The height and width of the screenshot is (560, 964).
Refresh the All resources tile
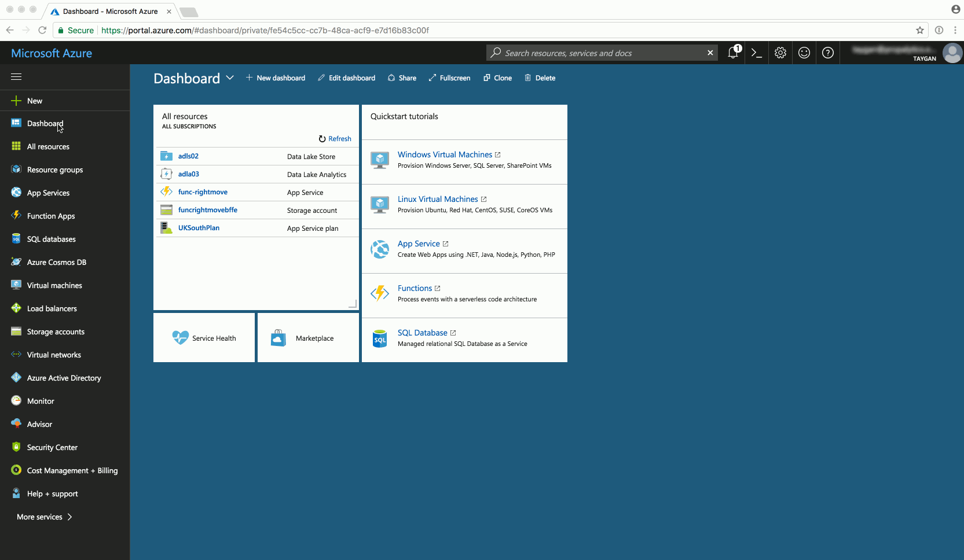335,139
